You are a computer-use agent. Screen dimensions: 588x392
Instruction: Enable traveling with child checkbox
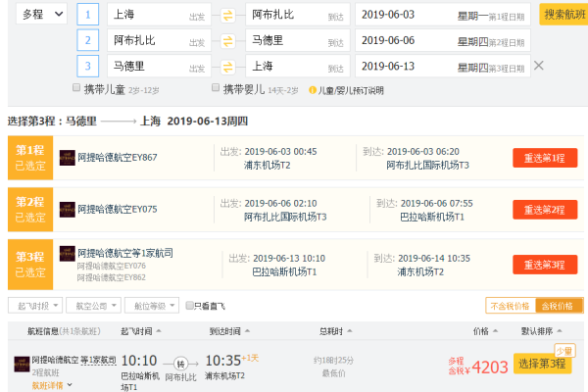click(76, 87)
